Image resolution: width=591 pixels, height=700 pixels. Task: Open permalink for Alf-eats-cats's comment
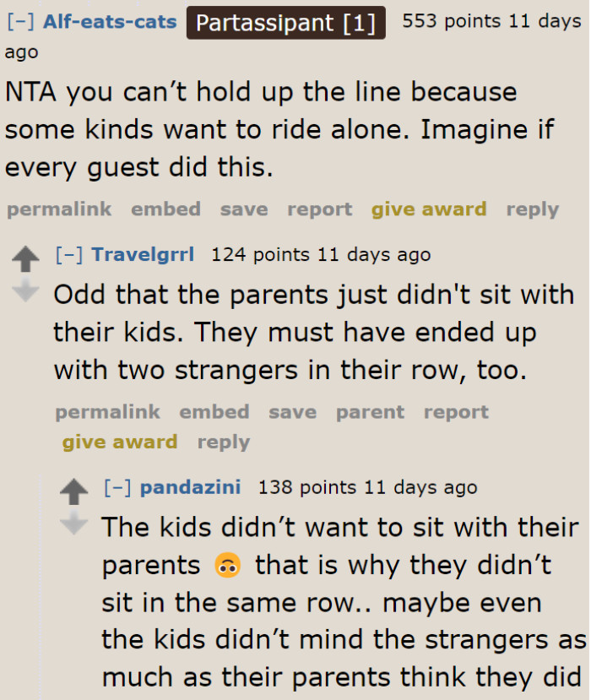pyautogui.click(x=58, y=209)
